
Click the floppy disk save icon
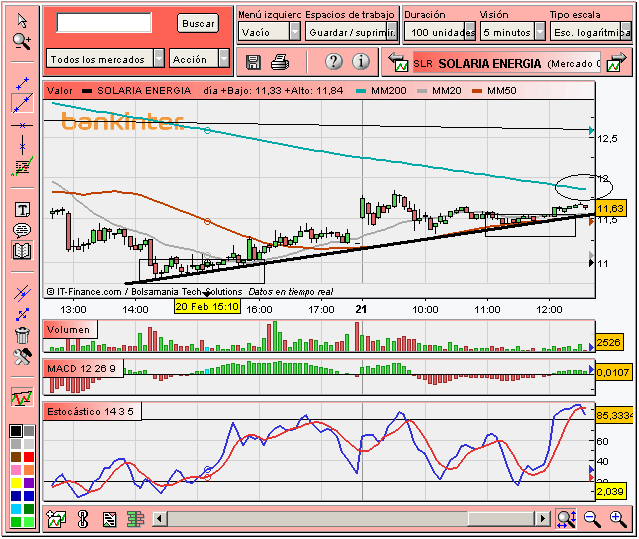(253, 62)
